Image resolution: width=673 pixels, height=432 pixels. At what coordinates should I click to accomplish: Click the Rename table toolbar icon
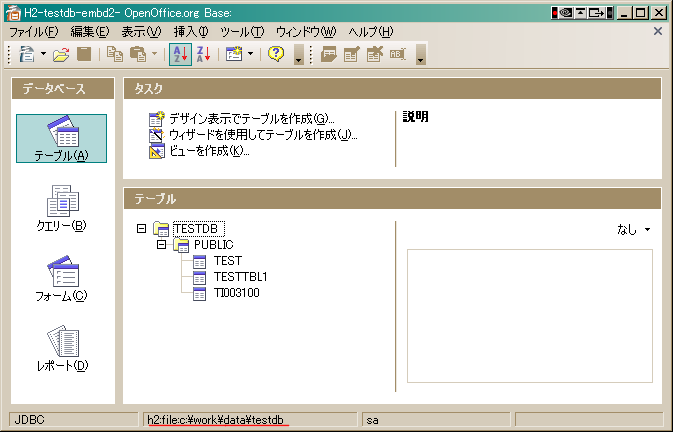pos(398,54)
